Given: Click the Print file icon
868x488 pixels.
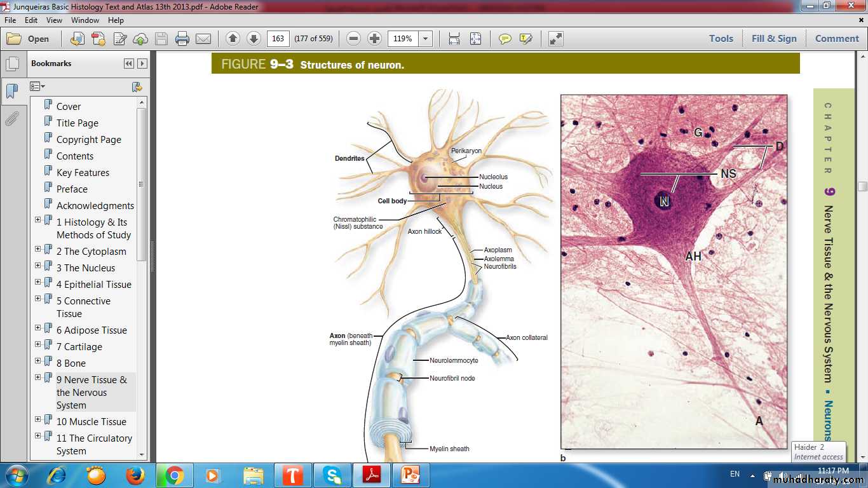Looking at the screenshot, I should coord(182,39).
